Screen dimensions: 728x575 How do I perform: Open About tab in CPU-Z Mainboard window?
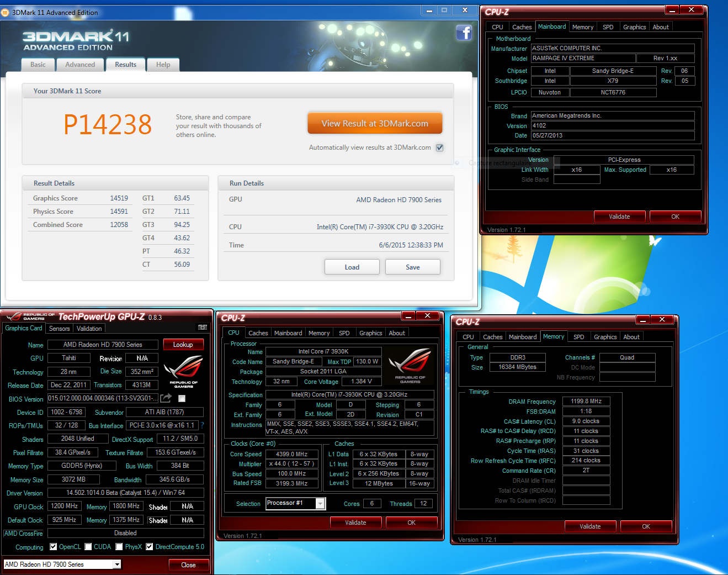pos(661,27)
